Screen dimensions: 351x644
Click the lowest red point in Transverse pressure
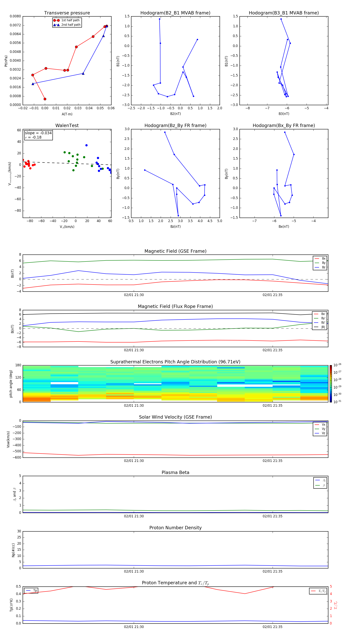coord(45,99)
